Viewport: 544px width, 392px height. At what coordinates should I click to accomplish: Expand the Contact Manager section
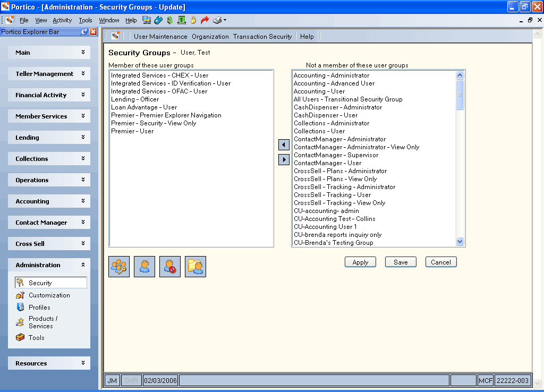[x=49, y=223]
